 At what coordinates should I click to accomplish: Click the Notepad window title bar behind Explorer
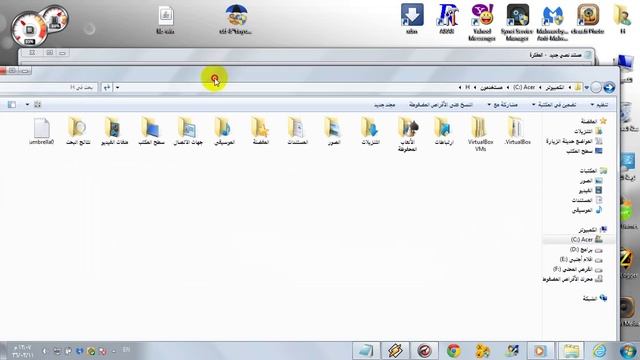(306, 55)
